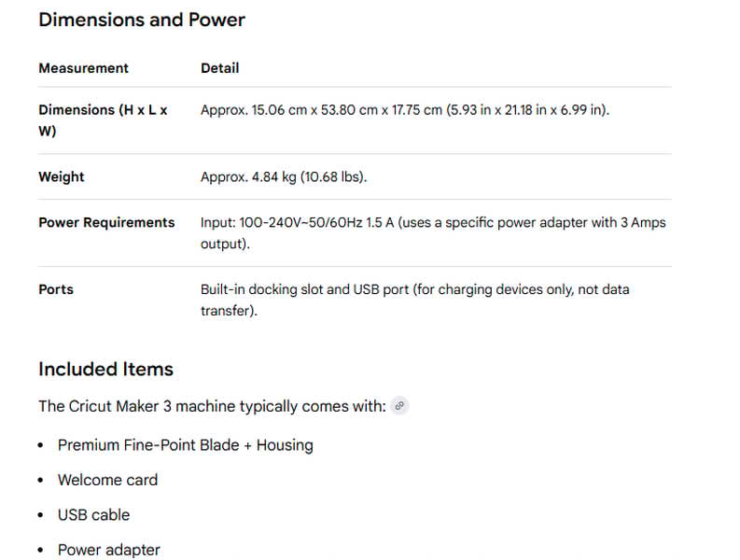Select the Ports row label

tap(56, 290)
